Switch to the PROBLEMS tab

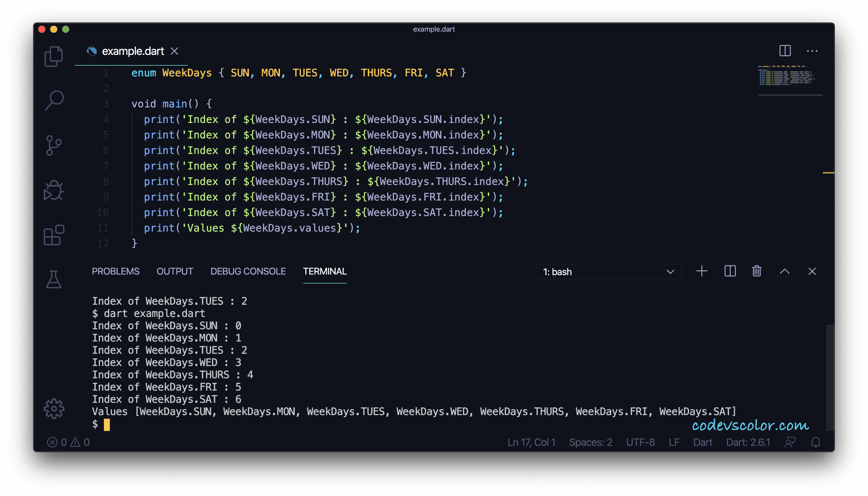pyautogui.click(x=116, y=271)
